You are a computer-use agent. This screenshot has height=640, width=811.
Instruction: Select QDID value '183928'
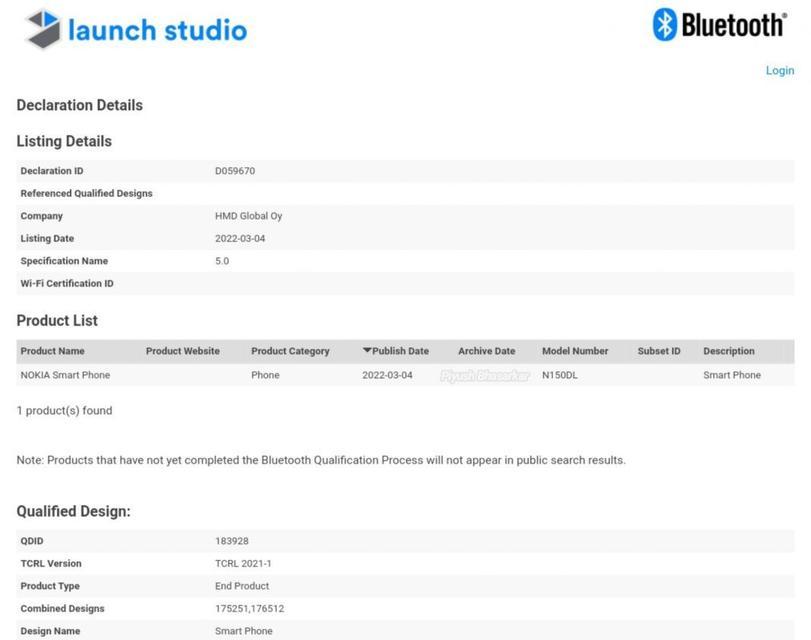(232, 541)
